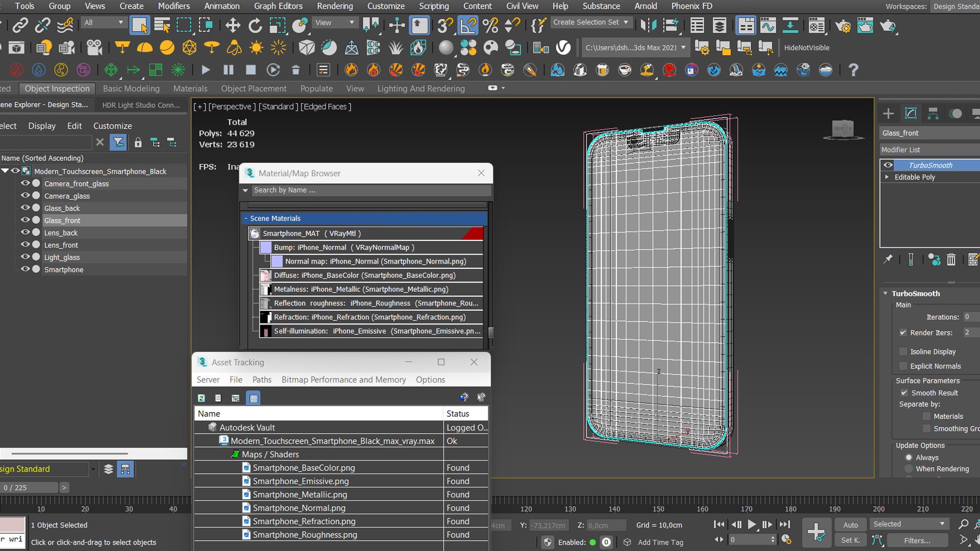Open the View reference coordinate dropdown
The height and width of the screenshot is (551, 980).
coord(334,22)
